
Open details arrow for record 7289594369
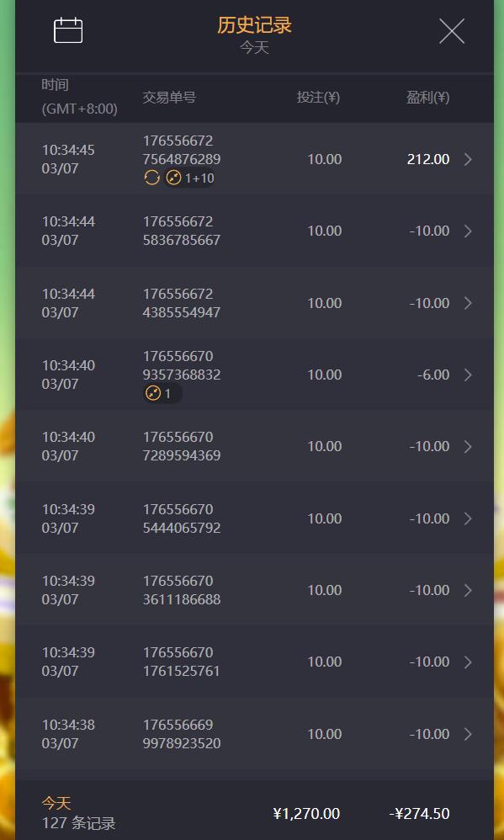click(468, 446)
